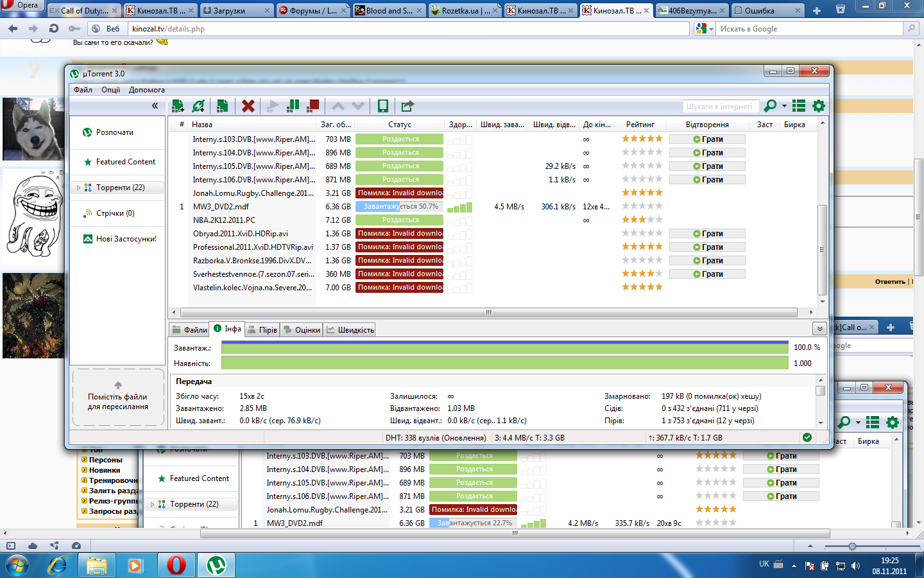924x578 pixels.
Task: Select Нові Застосунки! in the sidebar
Action: (120, 239)
